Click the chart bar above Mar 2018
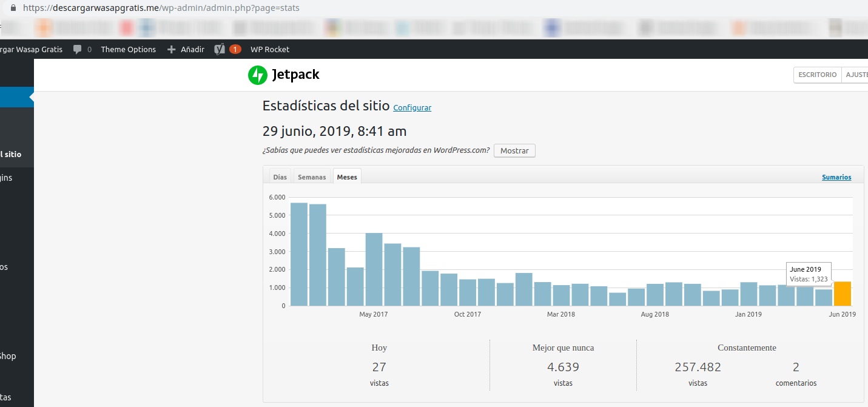This screenshot has width=868, height=407. point(561,295)
